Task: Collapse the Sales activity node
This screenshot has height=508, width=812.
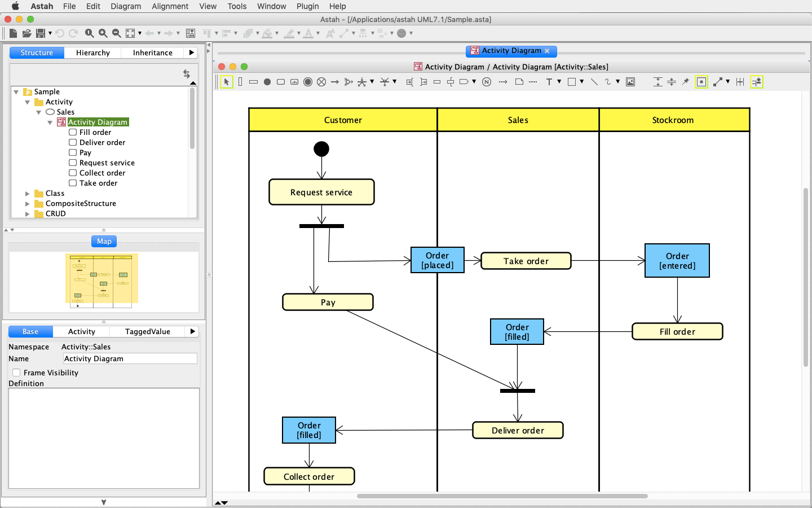Action: point(39,112)
